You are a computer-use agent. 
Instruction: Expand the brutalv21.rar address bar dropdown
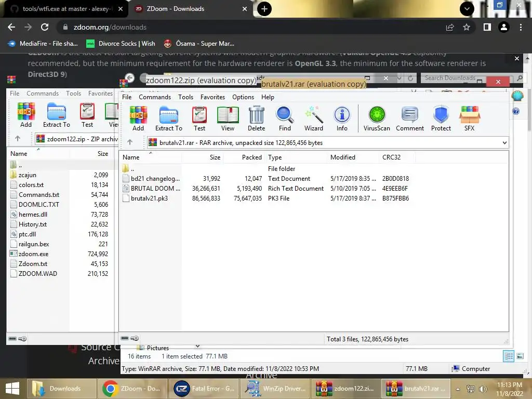pyautogui.click(x=504, y=143)
